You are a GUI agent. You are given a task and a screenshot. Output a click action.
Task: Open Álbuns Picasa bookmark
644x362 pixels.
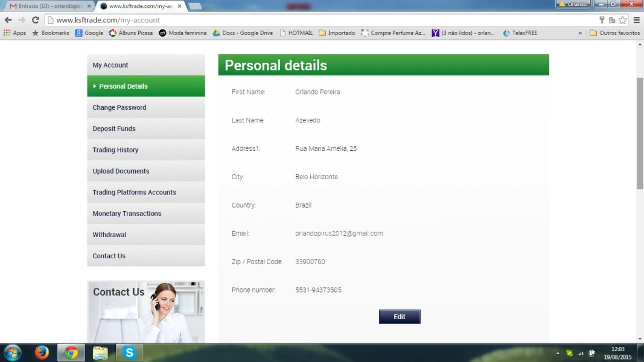130,33
